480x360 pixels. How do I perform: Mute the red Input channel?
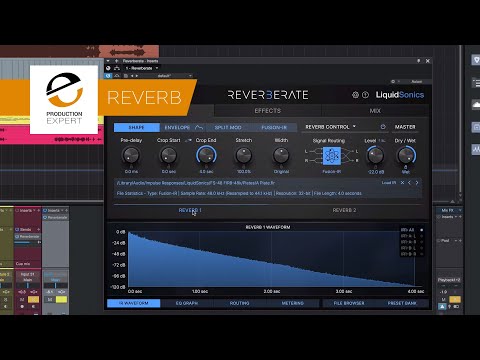[22, 299]
